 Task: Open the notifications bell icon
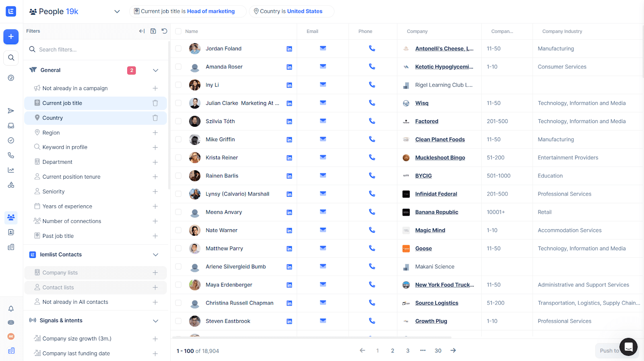11,309
